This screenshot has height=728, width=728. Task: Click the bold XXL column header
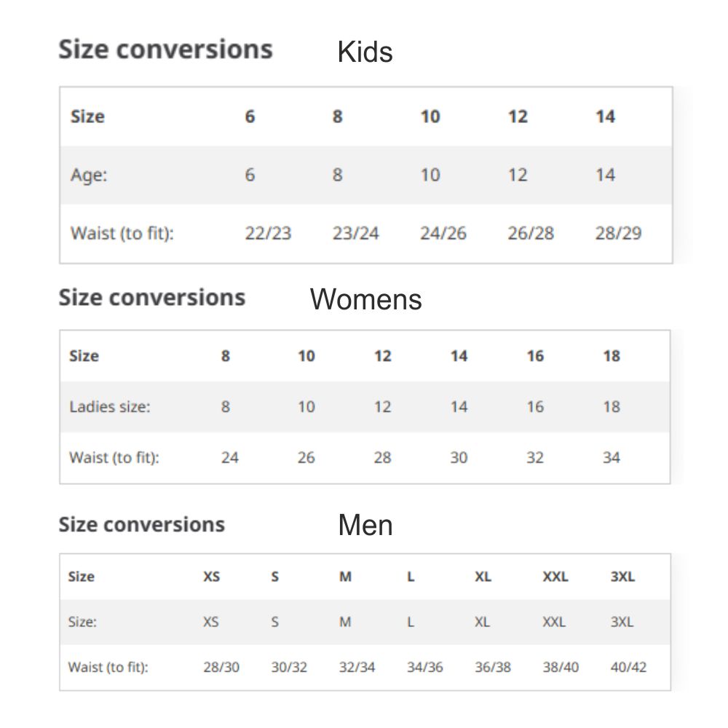(x=555, y=577)
